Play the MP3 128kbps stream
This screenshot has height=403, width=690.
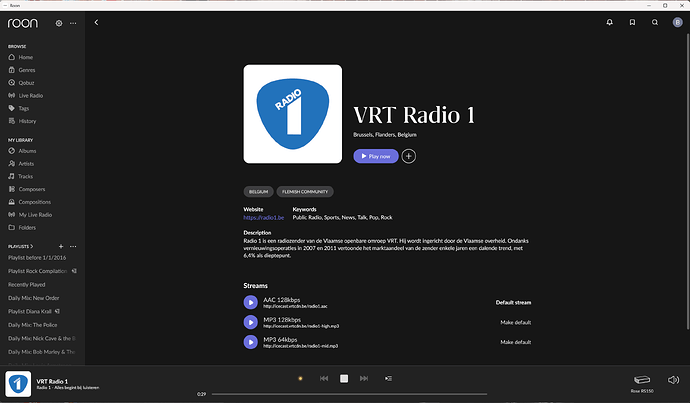[251, 322]
